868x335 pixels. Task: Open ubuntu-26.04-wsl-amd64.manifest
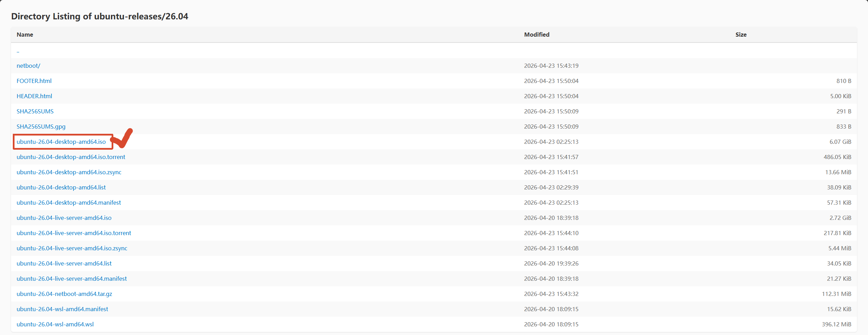tap(62, 309)
